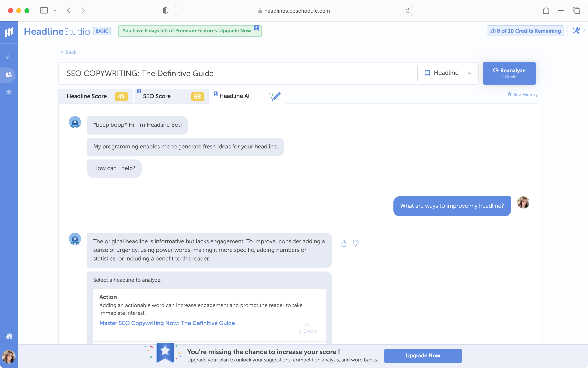Image resolution: width=588 pixels, height=368 pixels.
Task: Click the Reanalyze button
Action: pyautogui.click(x=509, y=73)
